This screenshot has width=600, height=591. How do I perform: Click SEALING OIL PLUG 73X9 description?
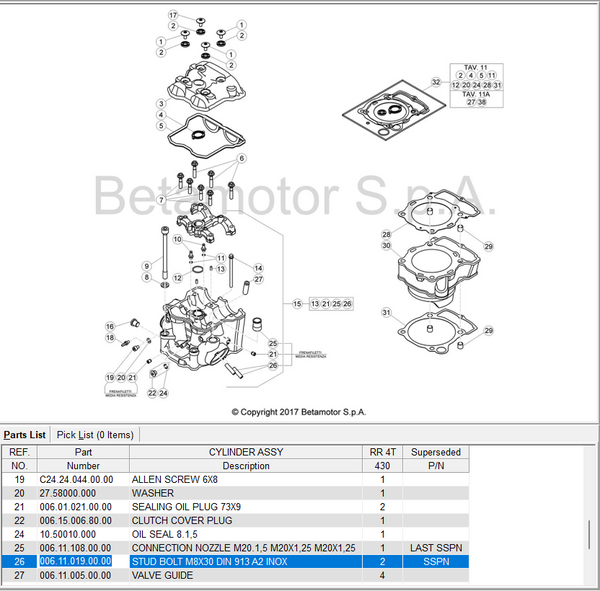(x=186, y=507)
